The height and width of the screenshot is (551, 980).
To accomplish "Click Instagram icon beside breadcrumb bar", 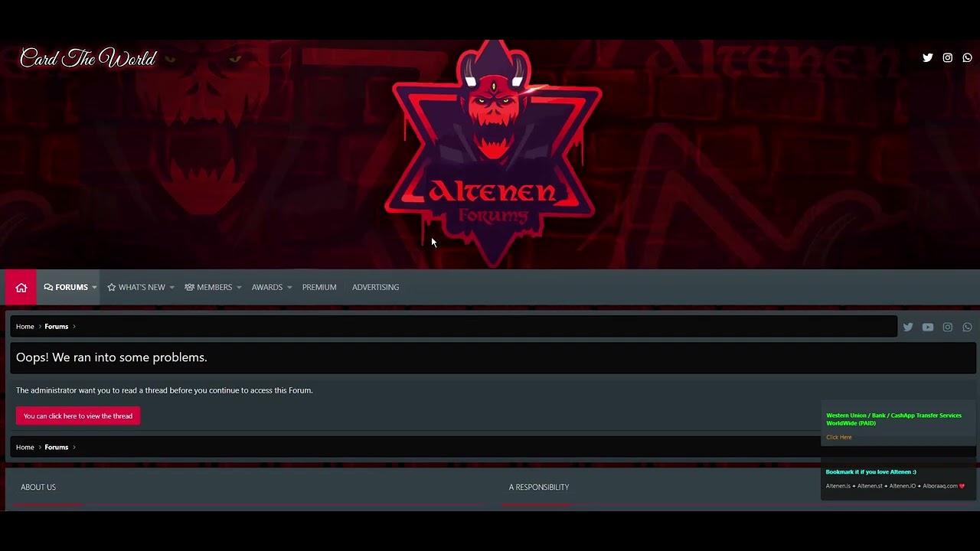I will (948, 327).
